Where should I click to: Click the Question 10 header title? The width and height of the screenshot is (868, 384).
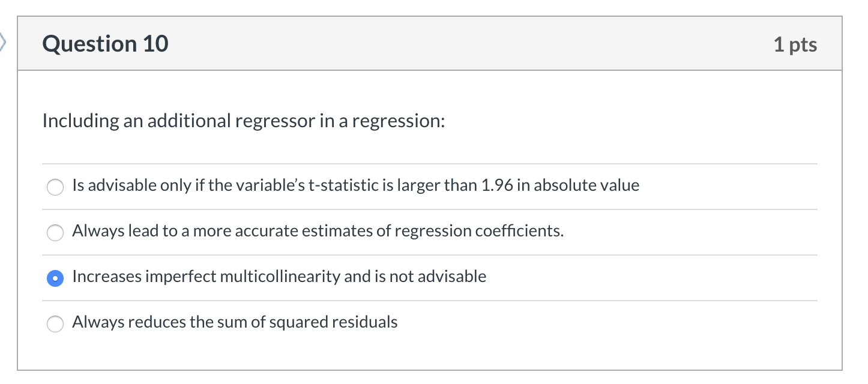coord(105,43)
